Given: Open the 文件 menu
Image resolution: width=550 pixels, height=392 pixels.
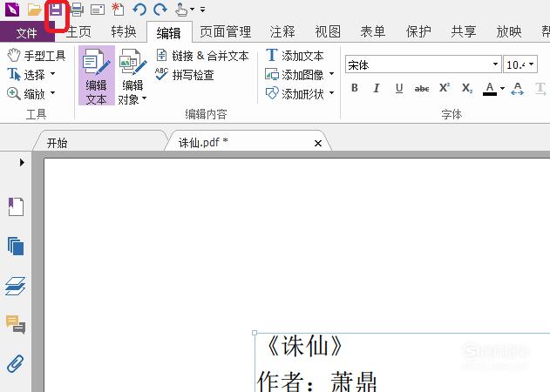Looking at the screenshot, I should (27, 32).
